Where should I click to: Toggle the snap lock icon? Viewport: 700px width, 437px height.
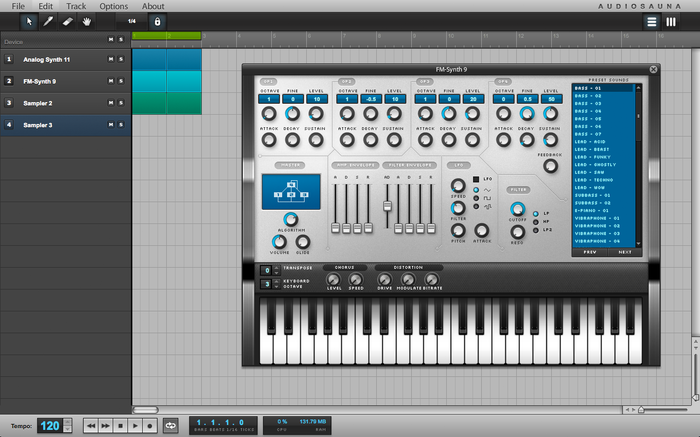point(156,20)
